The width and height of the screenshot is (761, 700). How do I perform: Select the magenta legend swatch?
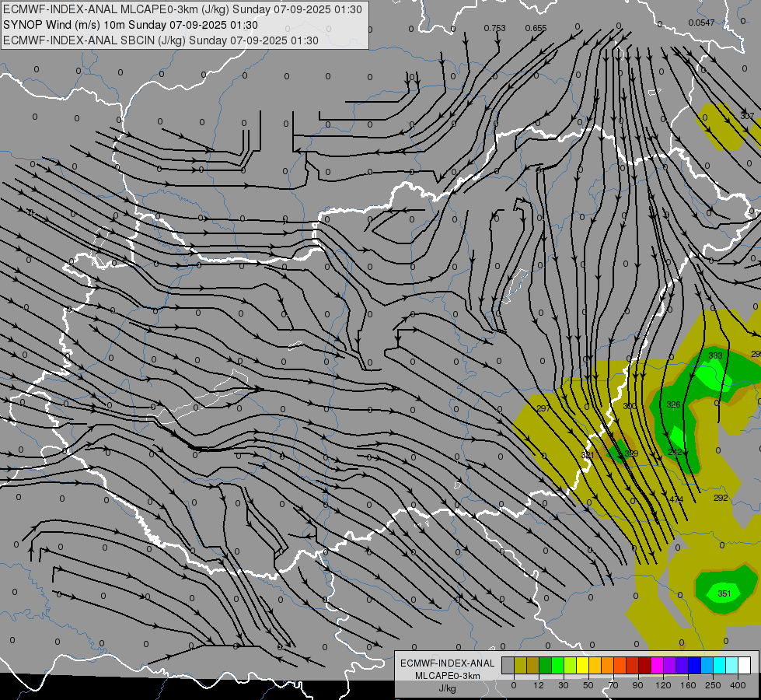coord(658,665)
